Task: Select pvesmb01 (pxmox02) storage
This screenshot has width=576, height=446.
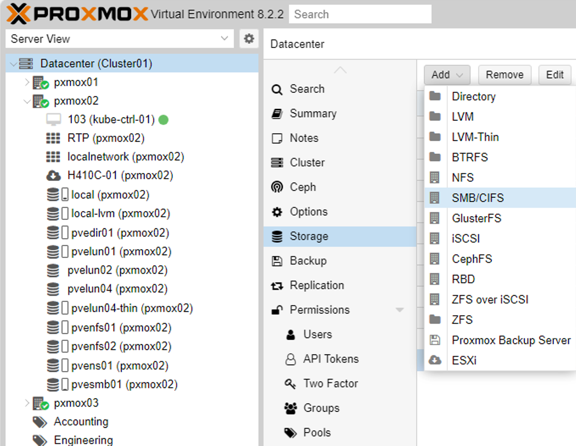Action: pyautogui.click(x=132, y=384)
